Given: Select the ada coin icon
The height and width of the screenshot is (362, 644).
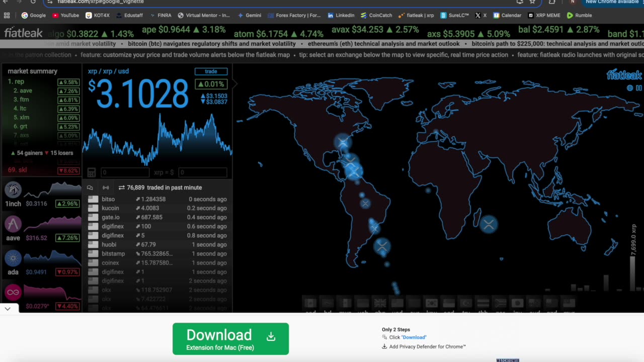Looking at the screenshot, I should click(13, 258).
